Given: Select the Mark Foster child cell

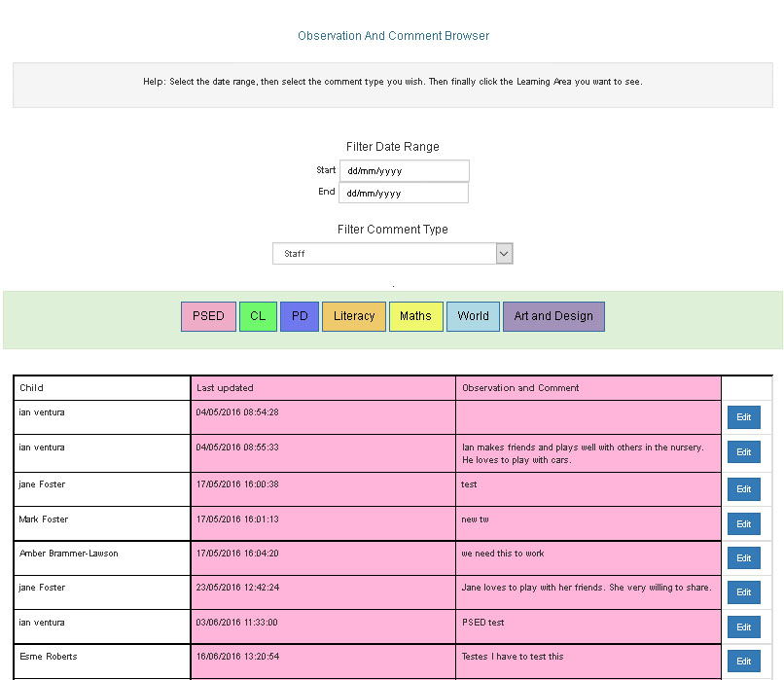Looking at the screenshot, I should click(102, 523).
